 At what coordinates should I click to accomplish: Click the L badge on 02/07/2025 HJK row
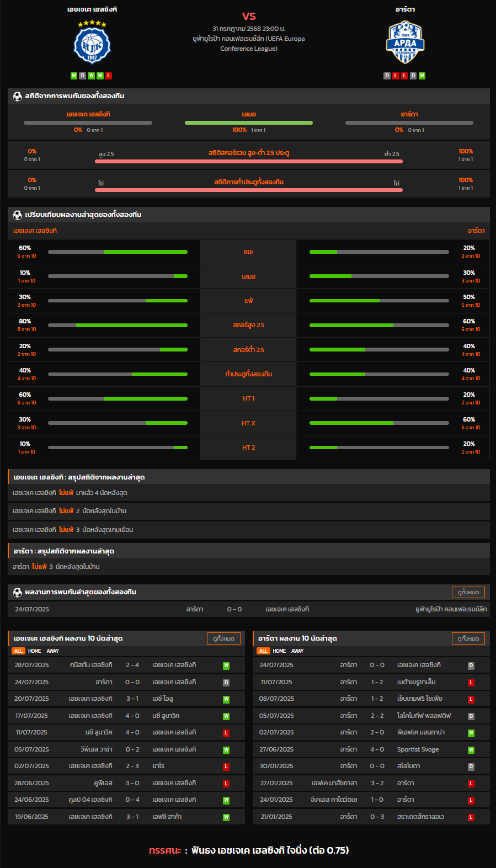tap(226, 766)
